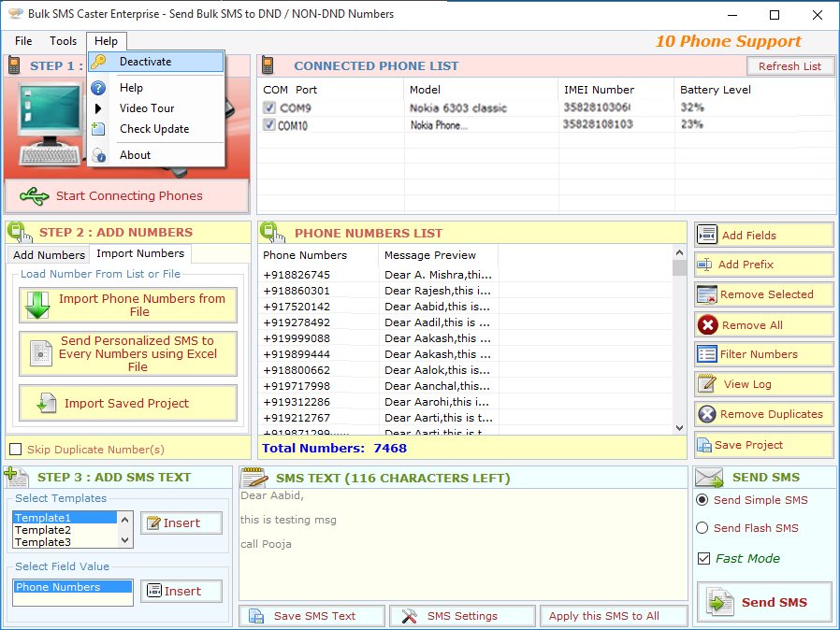Close the Help menu tab

point(106,41)
